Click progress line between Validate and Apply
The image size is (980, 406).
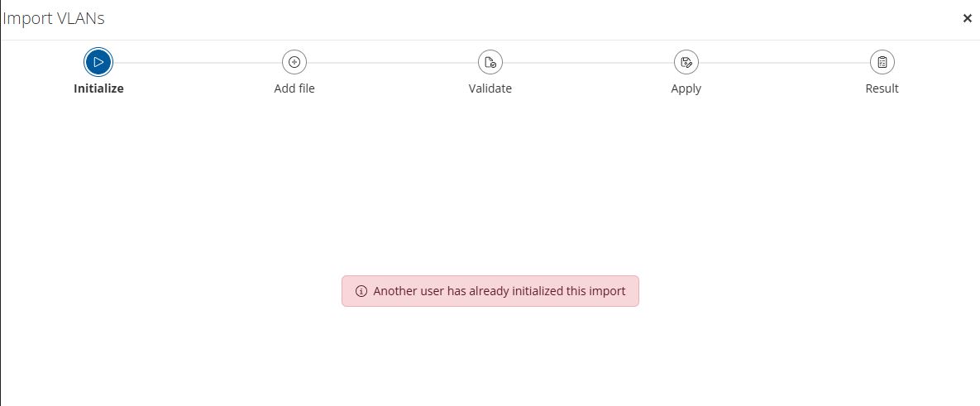588,63
